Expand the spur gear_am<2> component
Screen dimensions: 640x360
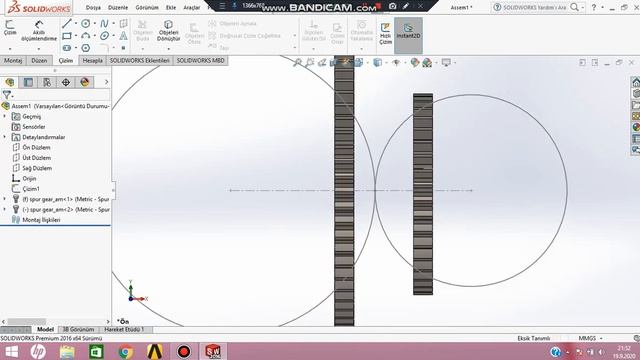(5, 209)
